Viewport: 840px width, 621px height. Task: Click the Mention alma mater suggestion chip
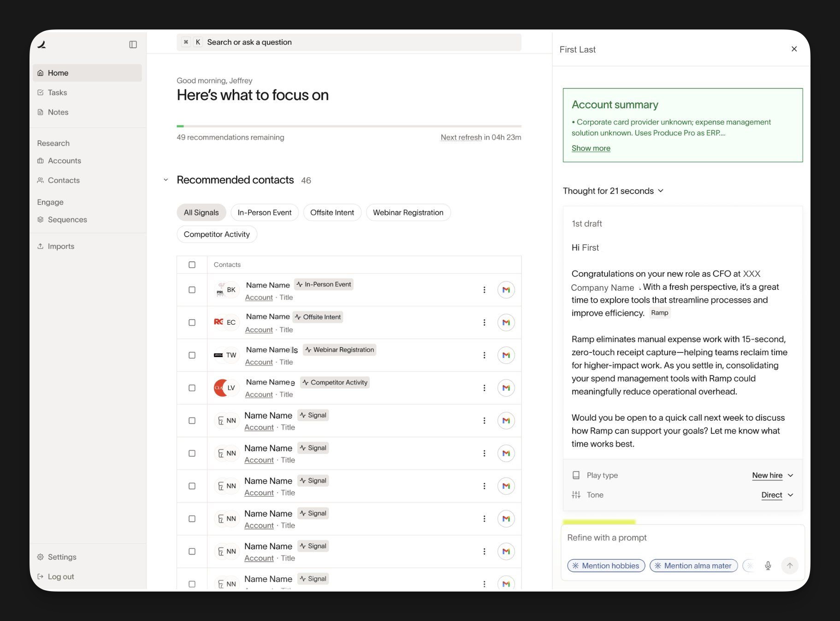(x=693, y=566)
